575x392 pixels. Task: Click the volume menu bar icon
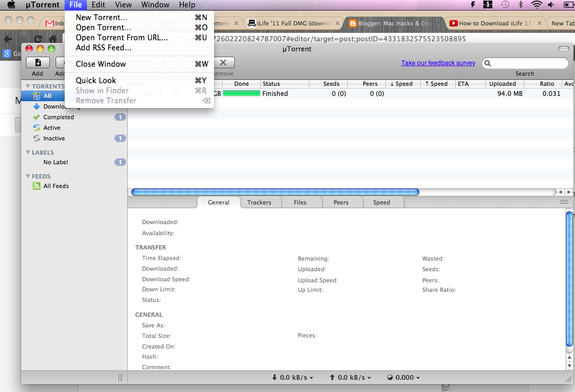(x=551, y=5)
